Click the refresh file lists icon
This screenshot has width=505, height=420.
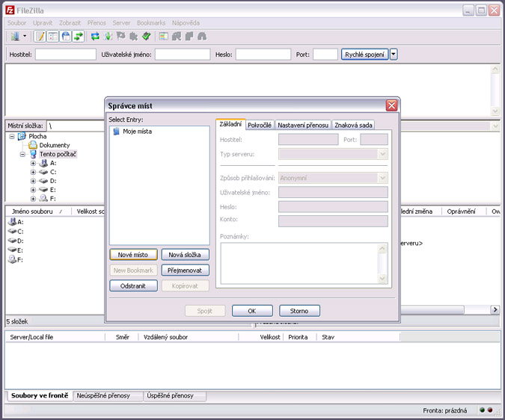click(x=95, y=37)
